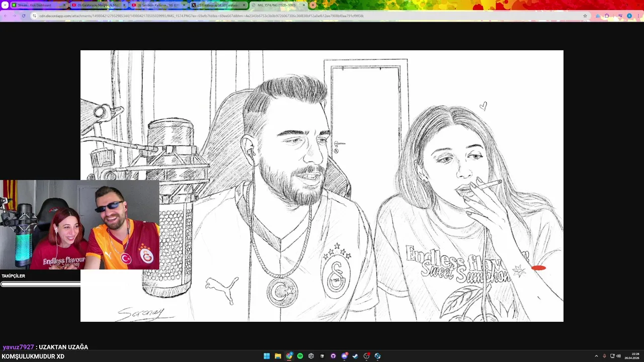The height and width of the screenshot is (362, 644).
Task: Open Spotify from the taskbar
Action: point(300,356)
